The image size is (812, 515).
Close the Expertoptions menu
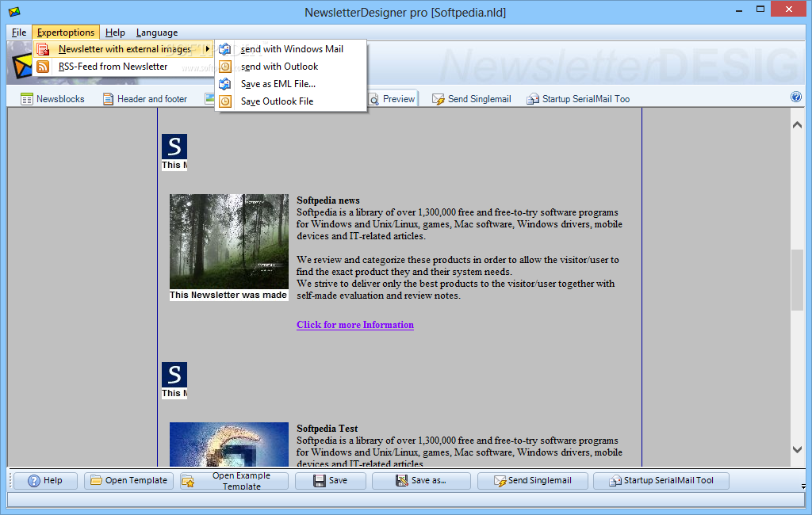pos(66,32)
